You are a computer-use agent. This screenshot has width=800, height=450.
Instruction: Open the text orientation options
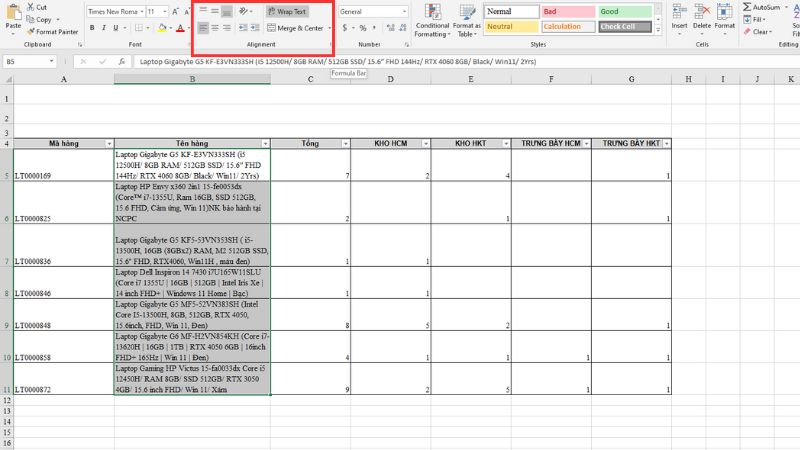(245, 11)
